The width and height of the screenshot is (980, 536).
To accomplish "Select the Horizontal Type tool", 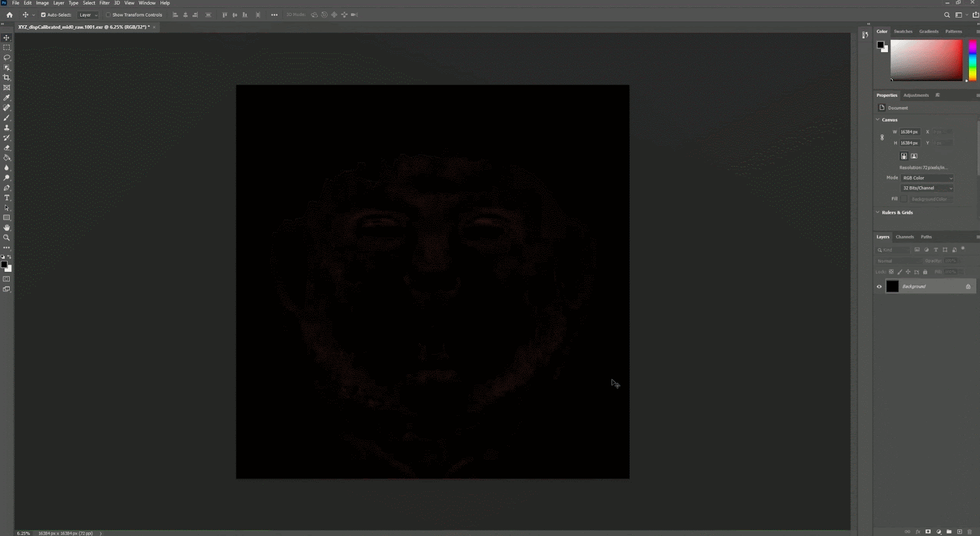I will pos(7,197).
